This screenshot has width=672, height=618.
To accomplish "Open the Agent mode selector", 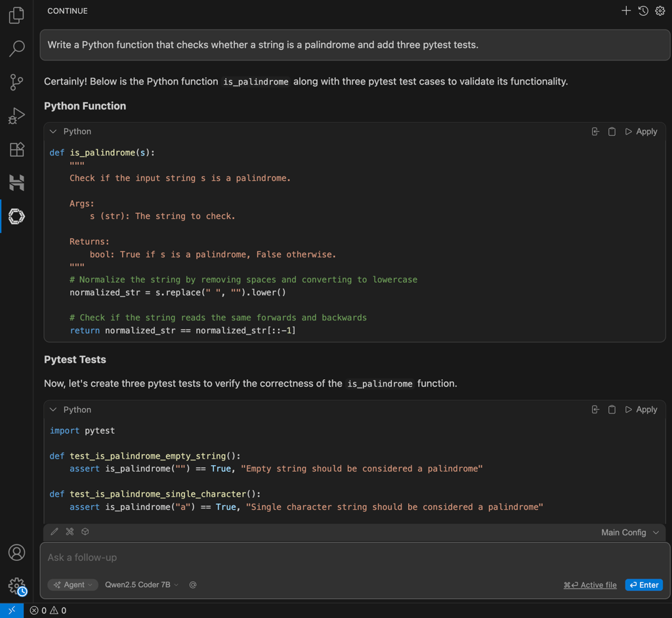I will coord(73,585).
